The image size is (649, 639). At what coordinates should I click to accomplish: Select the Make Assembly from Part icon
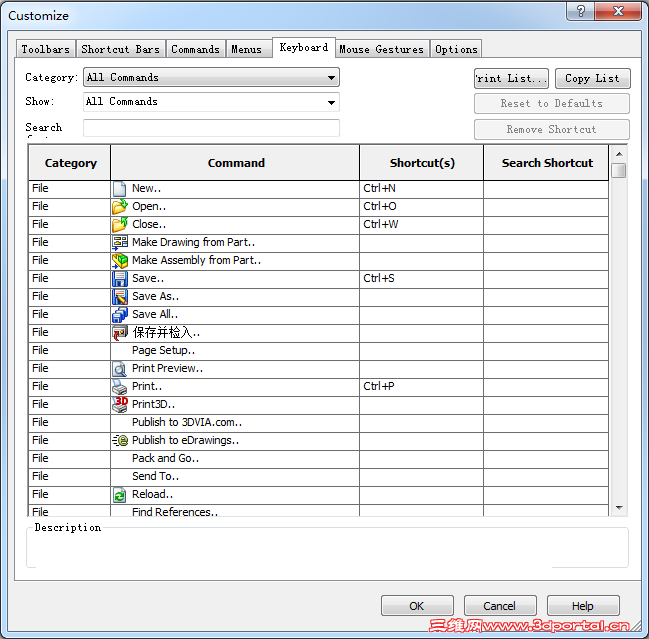point(120,261)
